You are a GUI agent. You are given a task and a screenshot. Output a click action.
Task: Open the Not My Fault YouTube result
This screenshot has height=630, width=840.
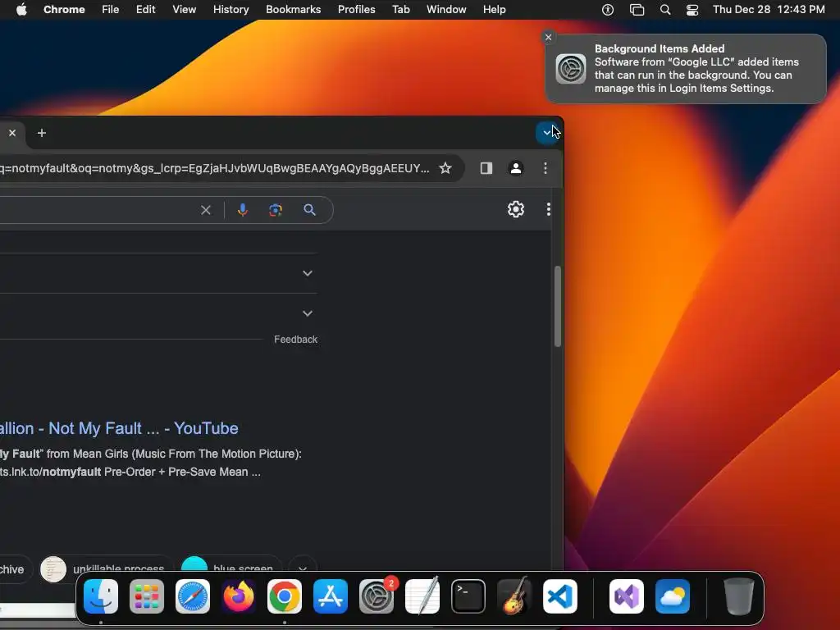(119, 428)
